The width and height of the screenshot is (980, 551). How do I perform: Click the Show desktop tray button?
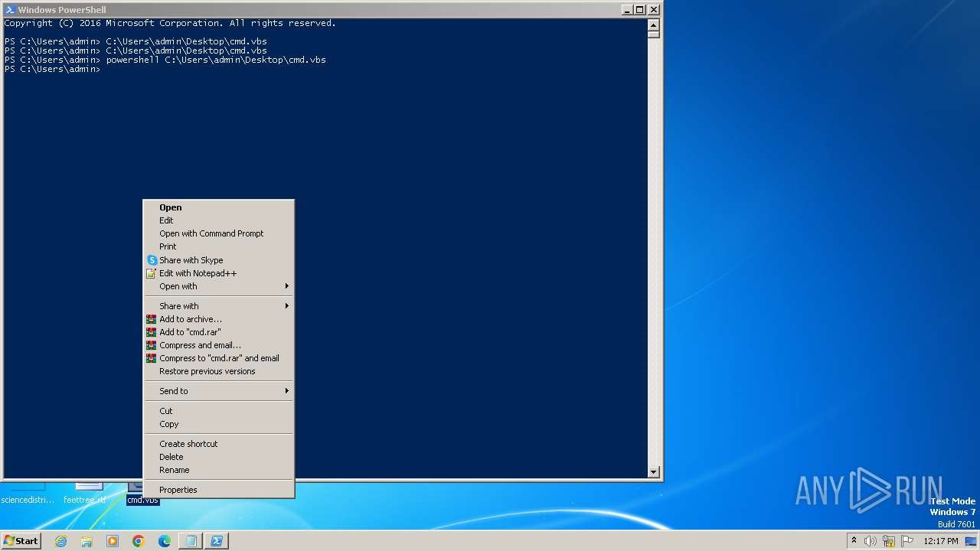tap(972, 541)
